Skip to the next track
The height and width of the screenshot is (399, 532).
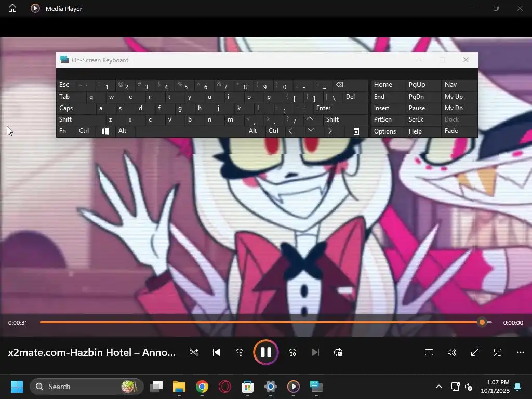(x=315, y=352)
